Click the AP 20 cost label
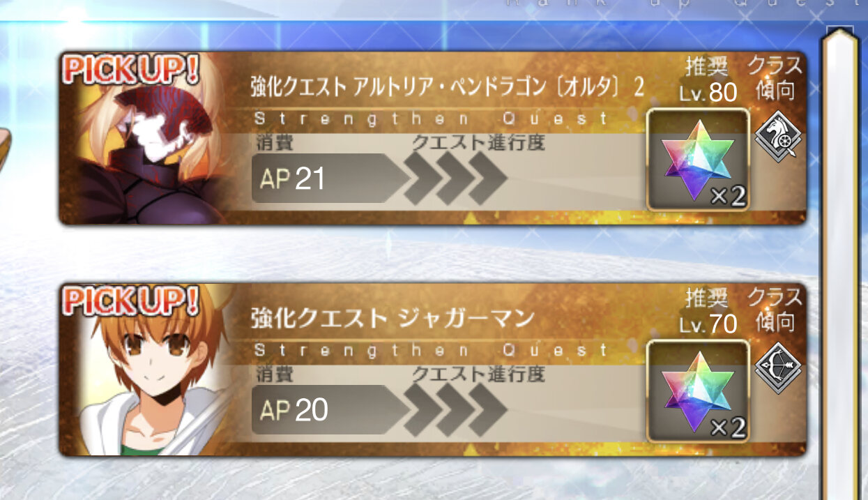The width and height of the screenshot is (868, 500). point(294,411)
